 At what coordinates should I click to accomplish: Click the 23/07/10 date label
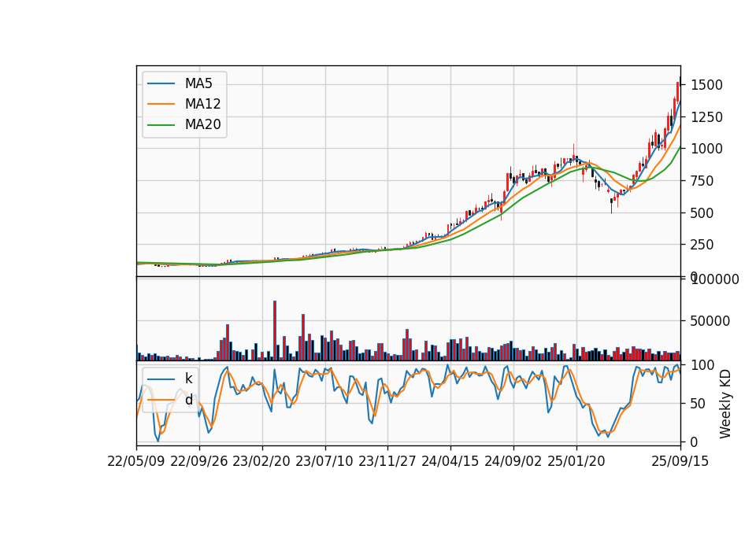click(324, 462)
